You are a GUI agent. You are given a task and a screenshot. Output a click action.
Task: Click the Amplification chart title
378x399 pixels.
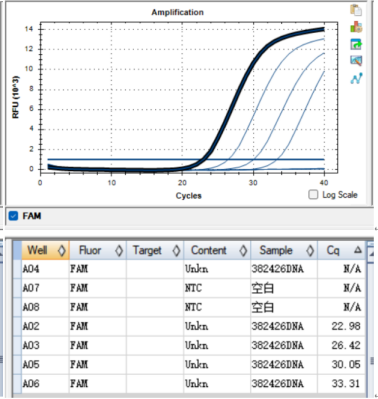177,12
